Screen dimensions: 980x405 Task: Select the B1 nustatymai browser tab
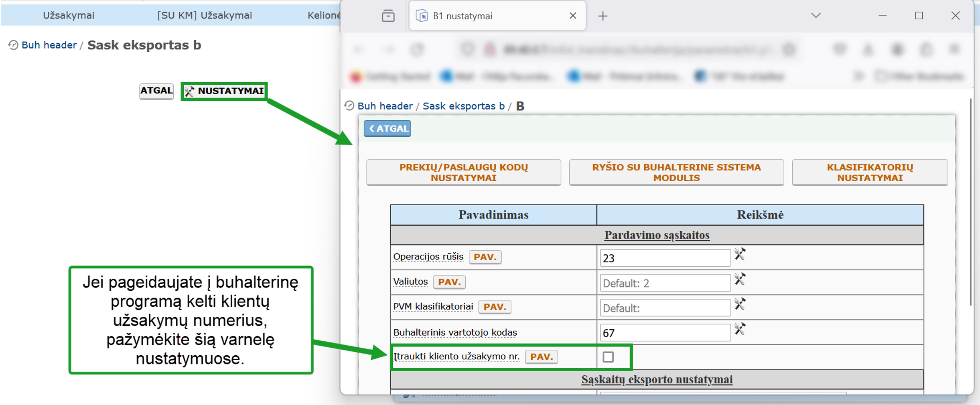[497, 16]
